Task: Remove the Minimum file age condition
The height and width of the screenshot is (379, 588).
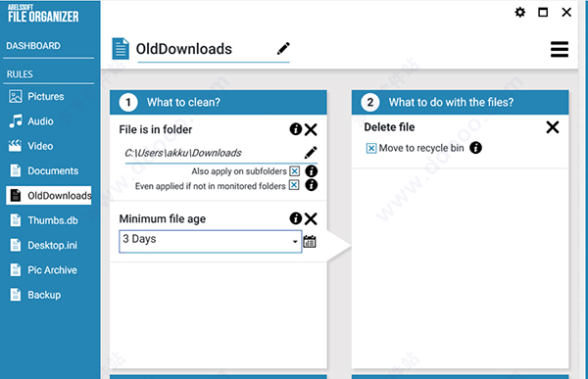Action: coord(311,218)
